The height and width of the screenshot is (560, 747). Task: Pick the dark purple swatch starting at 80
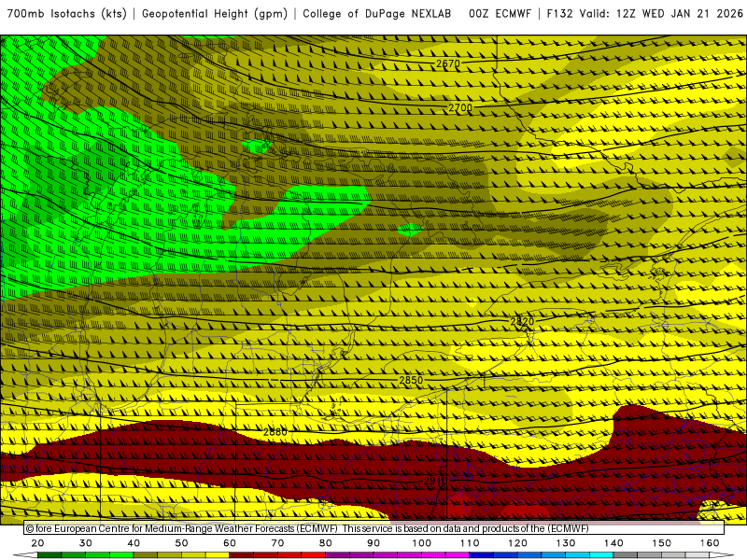[337, 555]
